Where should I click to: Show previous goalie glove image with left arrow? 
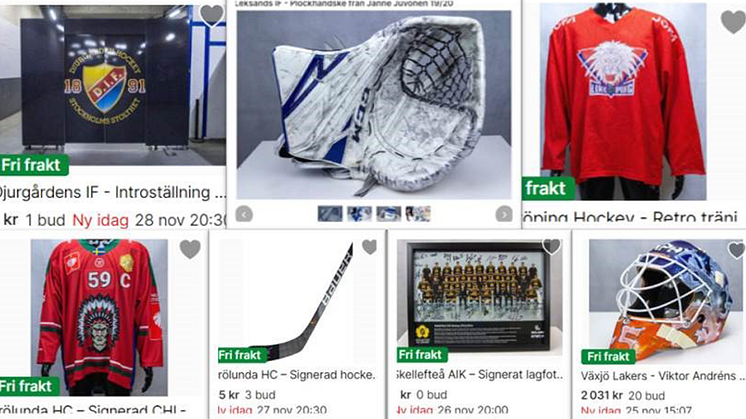[x=244, y=214]
